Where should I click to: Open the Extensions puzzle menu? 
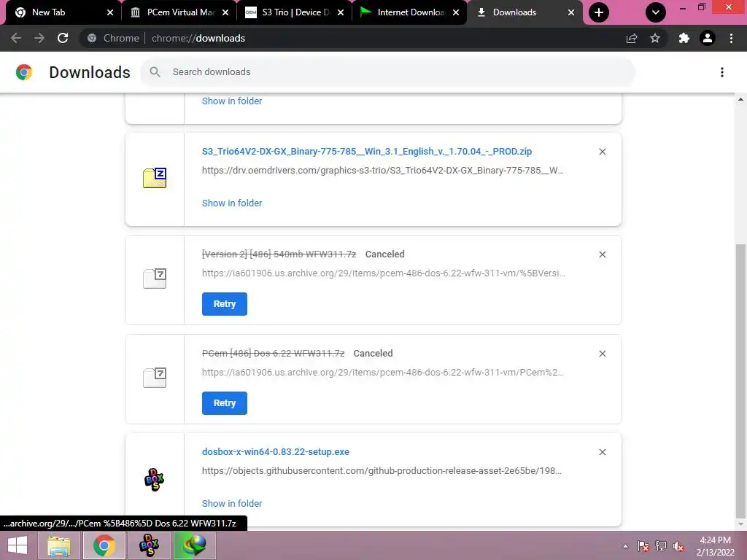pyautogui.click(x=684, y=38)
